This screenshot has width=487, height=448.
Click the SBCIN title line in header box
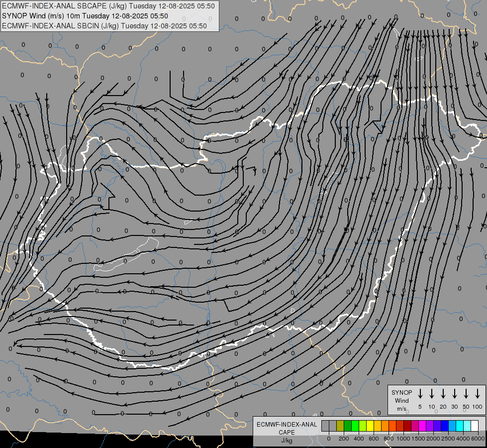pyautogui.click(x=104, y=26)
